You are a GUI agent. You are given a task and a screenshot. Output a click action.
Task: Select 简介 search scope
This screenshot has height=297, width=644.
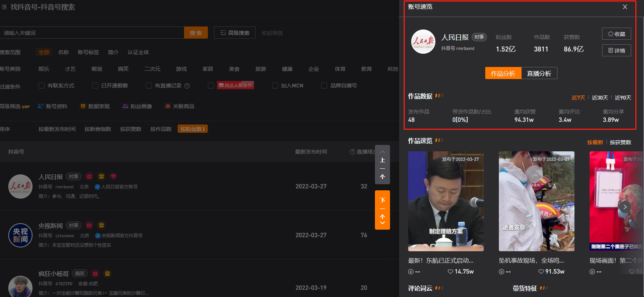coord(113,52)
